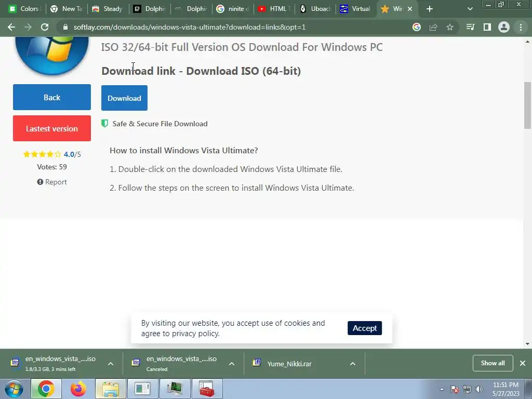Click the red Lastest version button
532x399 pixels.
pyautogui.click(x=52, y=128)
